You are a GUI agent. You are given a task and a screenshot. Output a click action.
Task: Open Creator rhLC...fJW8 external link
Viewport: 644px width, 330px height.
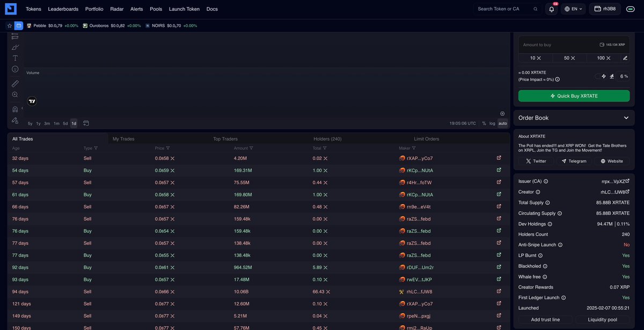click(x=628, y=191)
